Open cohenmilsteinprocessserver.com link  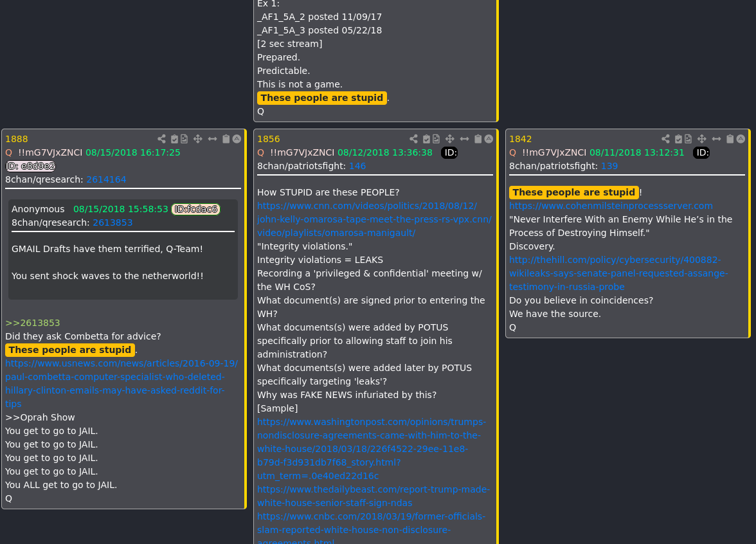(611, 206)
